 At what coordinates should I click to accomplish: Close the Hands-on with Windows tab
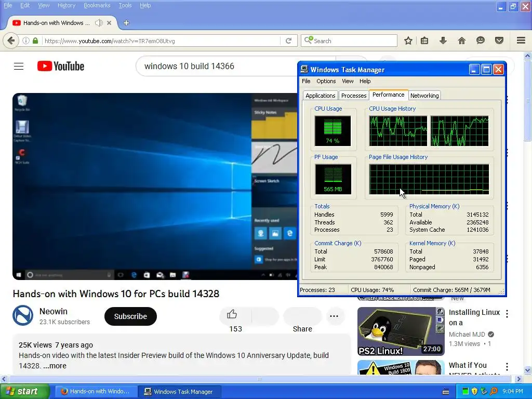click(x=109, y=23)
